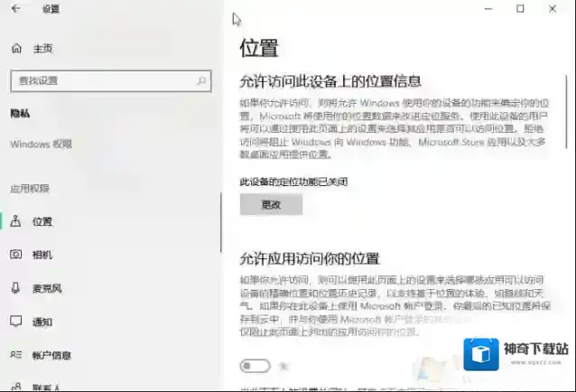Open the 通知 notifications icon
Screen dimensions: 576x392
tap(16, 322)
